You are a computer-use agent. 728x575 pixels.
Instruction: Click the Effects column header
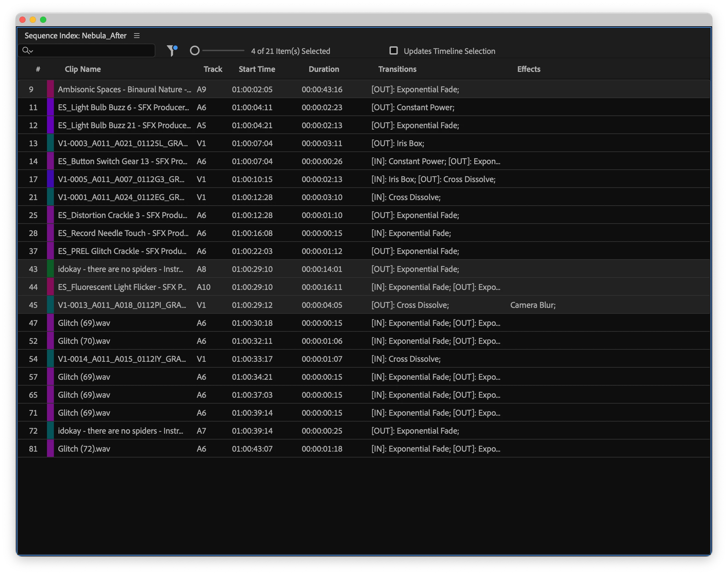tap(528, 69)
